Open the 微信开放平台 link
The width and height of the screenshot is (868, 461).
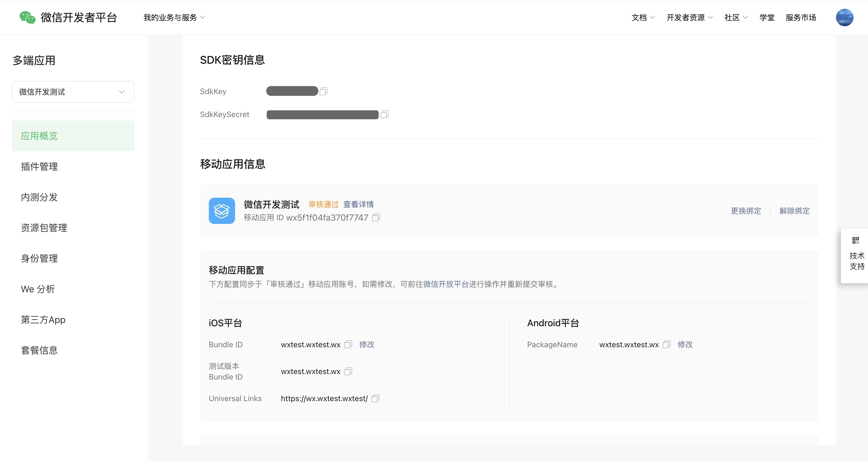pos(445,284)
